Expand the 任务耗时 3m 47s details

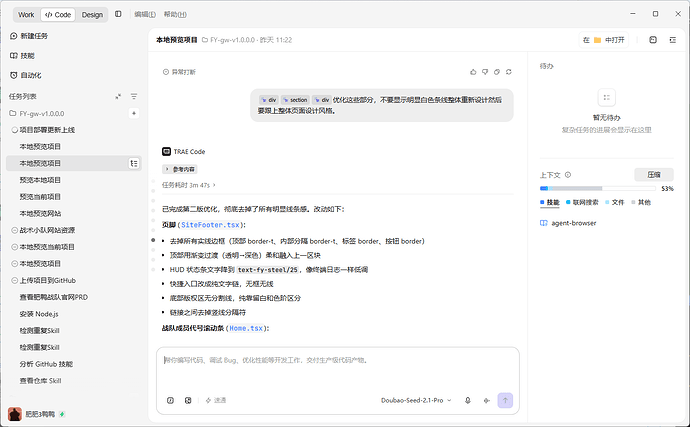pos(189,185)
